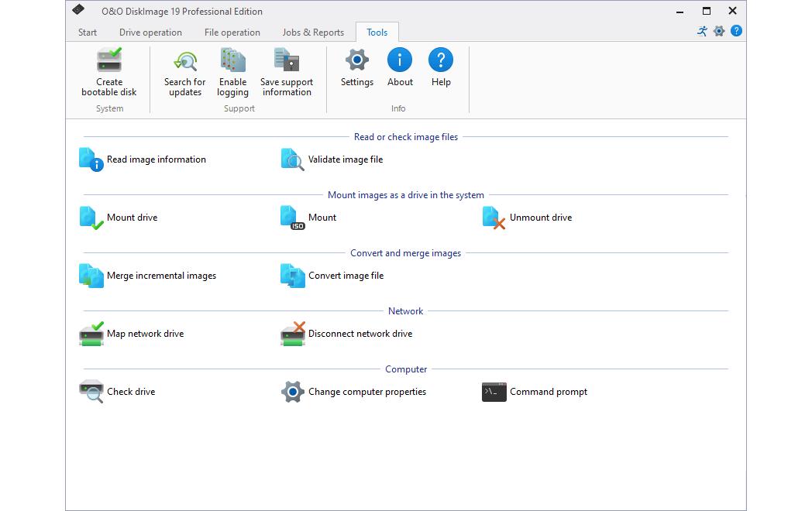
Task: Click the Tools tab
Action: click(x=377, y=32)
